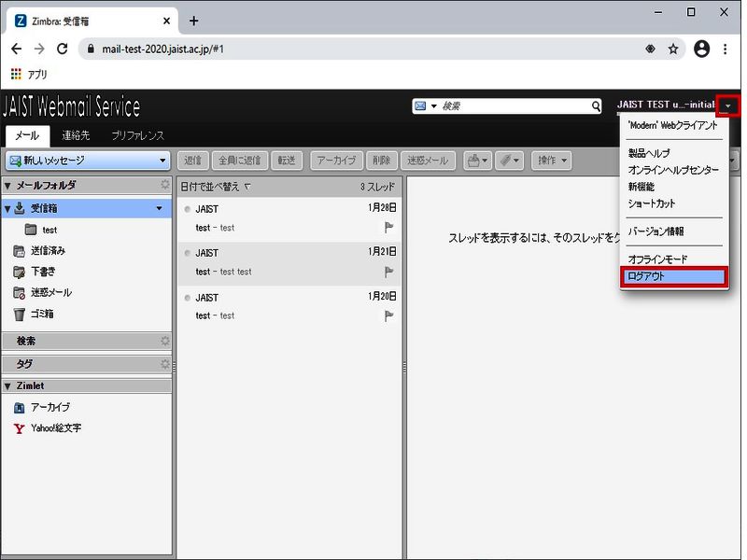Image resolution: width=747 pixels, height=560 pixels.
Task: Open the search type dropdown with mail icon
Action: [x=425, y=107]
